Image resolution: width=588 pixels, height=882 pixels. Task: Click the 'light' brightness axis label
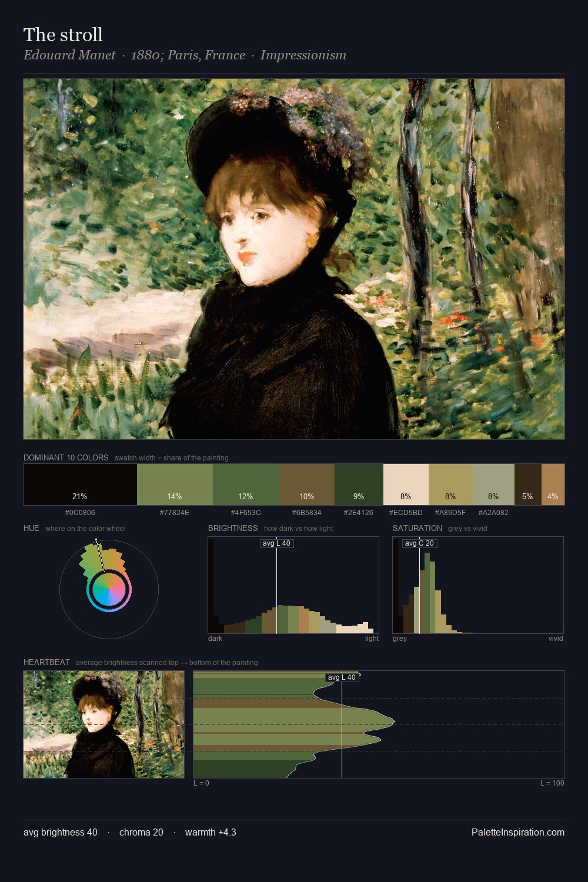pos(372,639)
